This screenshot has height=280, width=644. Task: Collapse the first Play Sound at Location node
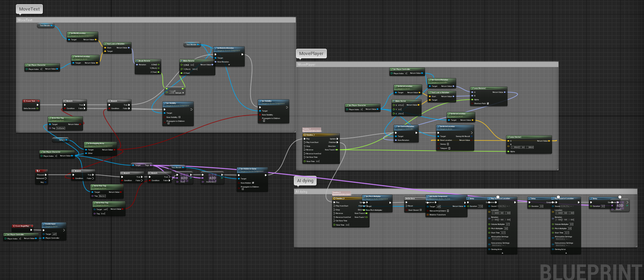[503, 252]
